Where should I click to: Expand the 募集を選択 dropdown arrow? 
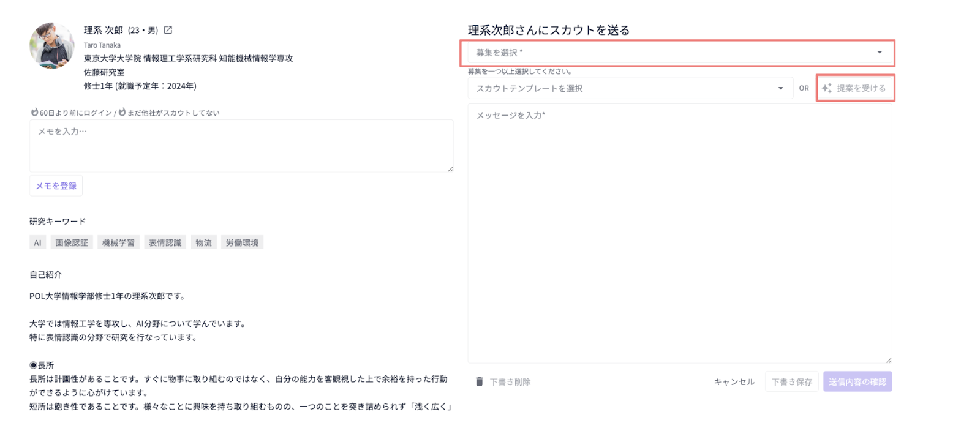(x=880, y=53)
